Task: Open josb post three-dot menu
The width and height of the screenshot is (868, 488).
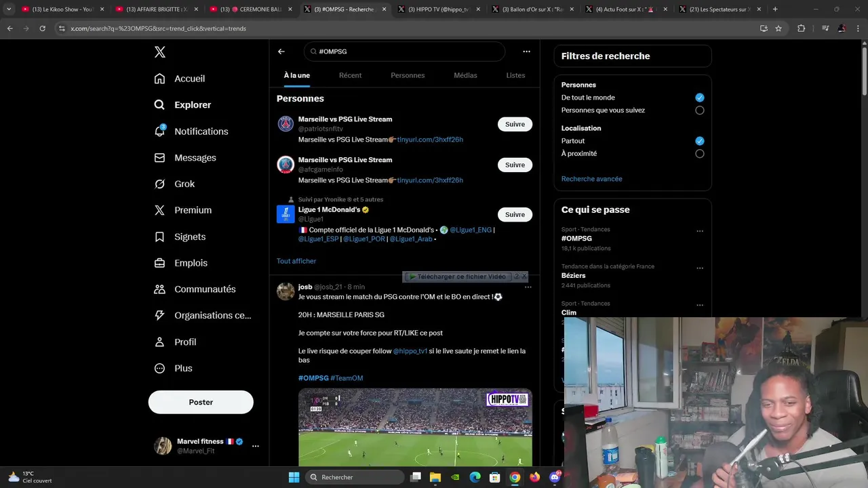Action: point(528,287)
